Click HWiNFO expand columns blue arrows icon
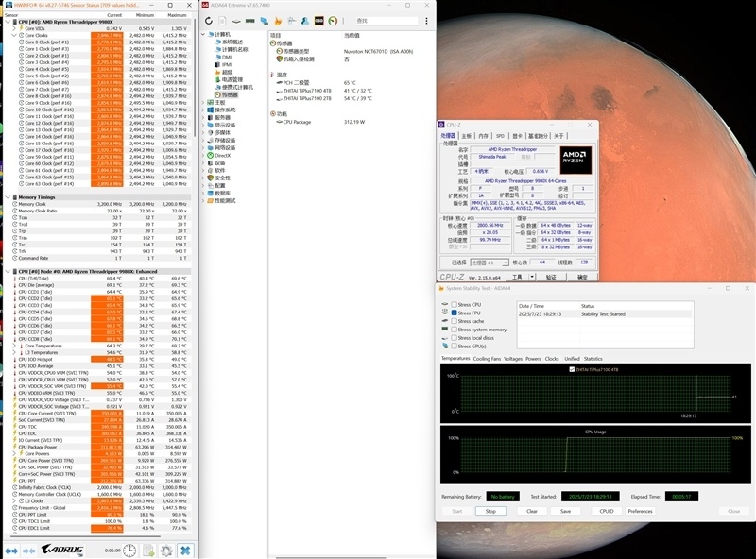Image resolution: width=756 pixels, height=559 pixels. [12, 550]
